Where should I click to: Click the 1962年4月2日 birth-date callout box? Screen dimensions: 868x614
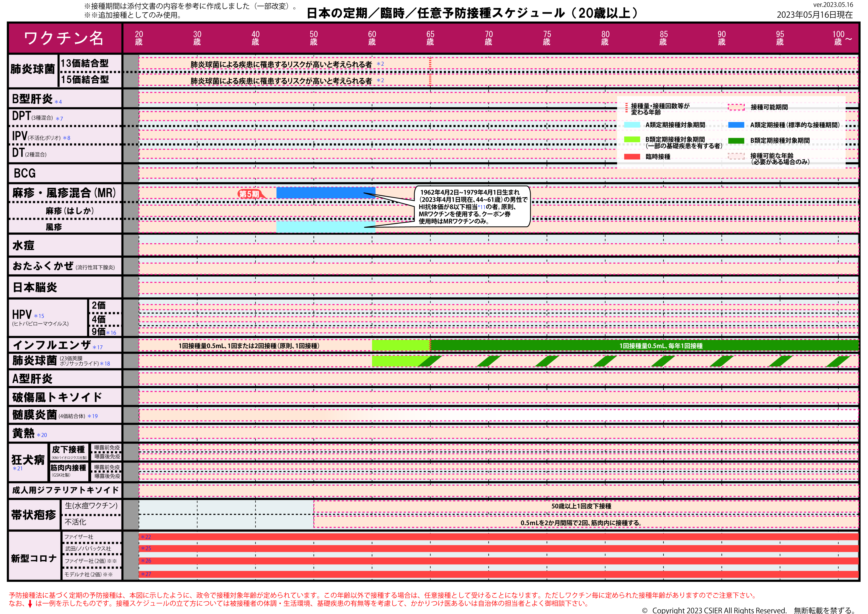[x=473, y=206]
